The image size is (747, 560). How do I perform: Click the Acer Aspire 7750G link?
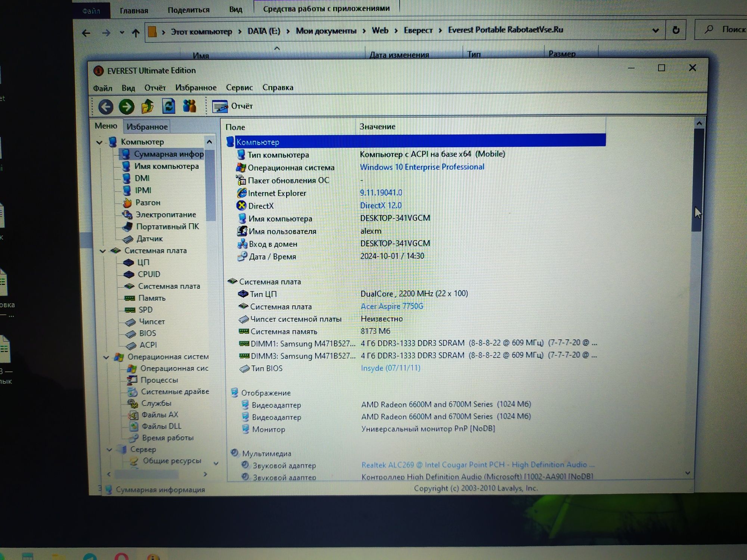(392, 306)
